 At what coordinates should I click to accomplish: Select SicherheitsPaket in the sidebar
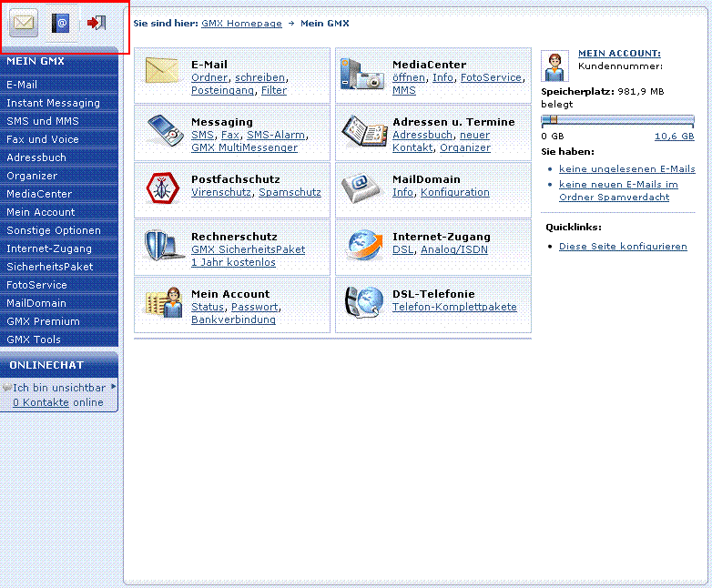coord(59,267)
